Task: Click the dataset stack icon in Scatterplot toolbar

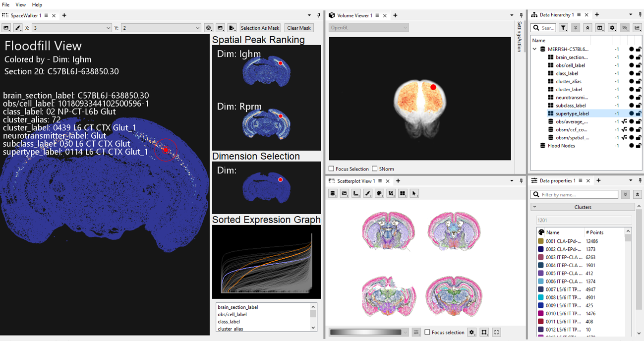Action: click(333, 193)
